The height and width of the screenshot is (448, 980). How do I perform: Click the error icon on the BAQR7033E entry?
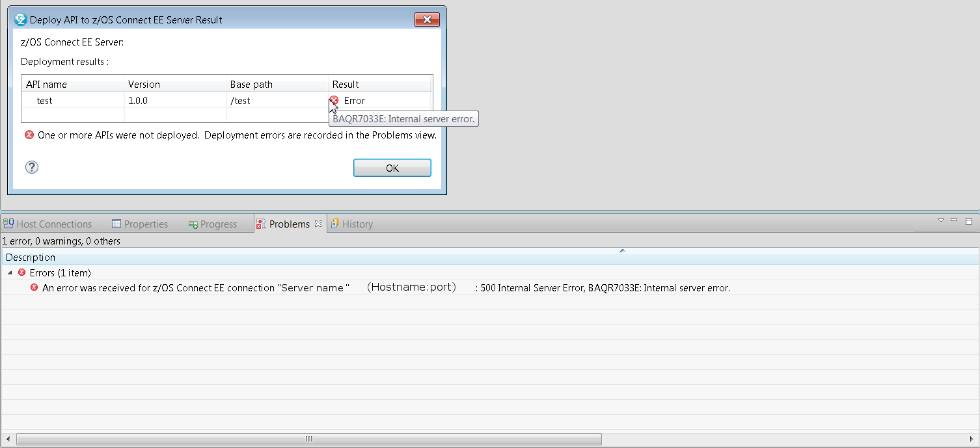(34, 287)
